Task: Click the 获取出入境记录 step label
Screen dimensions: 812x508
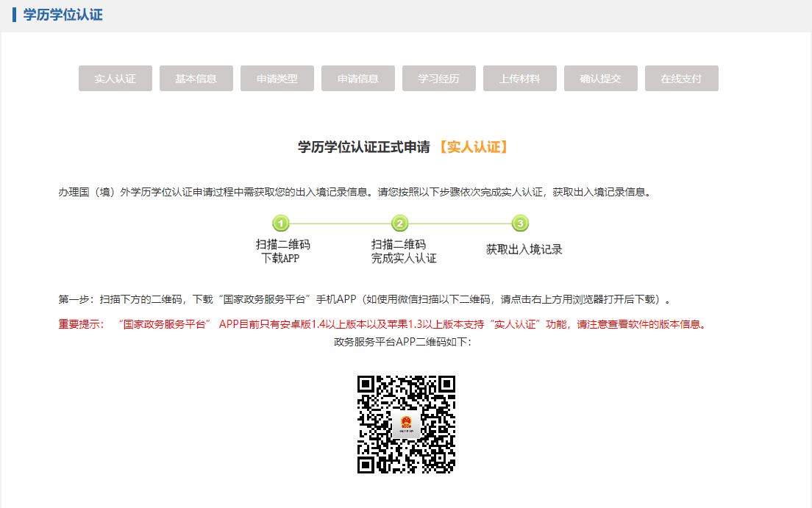Action: point(524,249)
